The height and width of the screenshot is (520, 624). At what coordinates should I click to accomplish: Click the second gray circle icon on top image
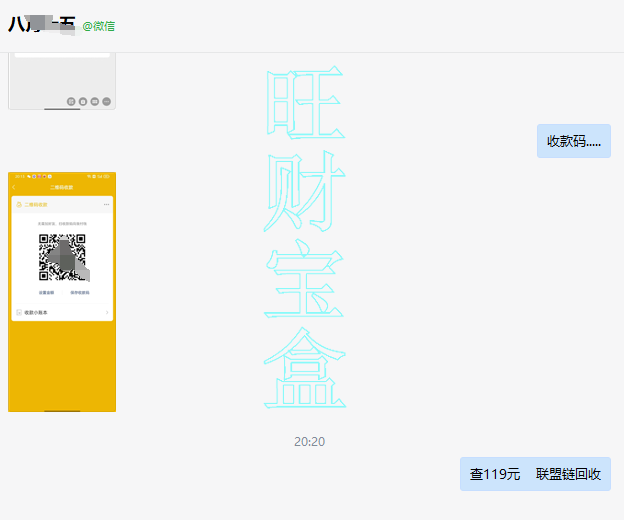point(83,101)
